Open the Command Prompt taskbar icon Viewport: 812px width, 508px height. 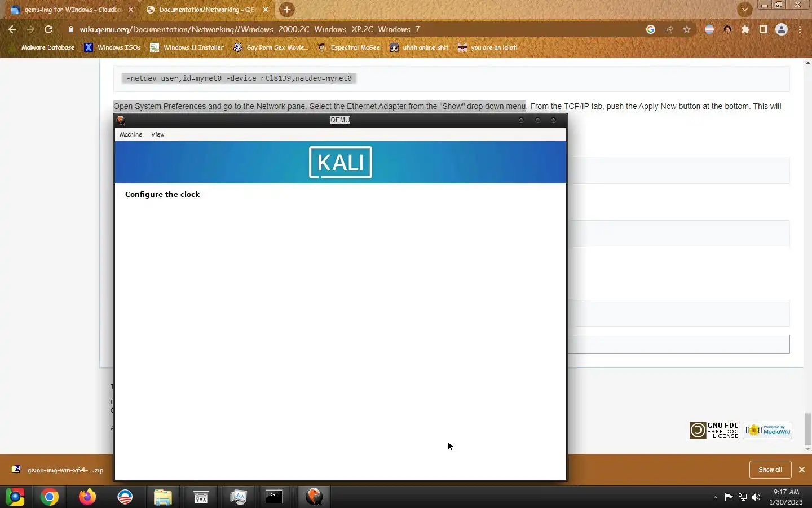click(x=274, y=497)
